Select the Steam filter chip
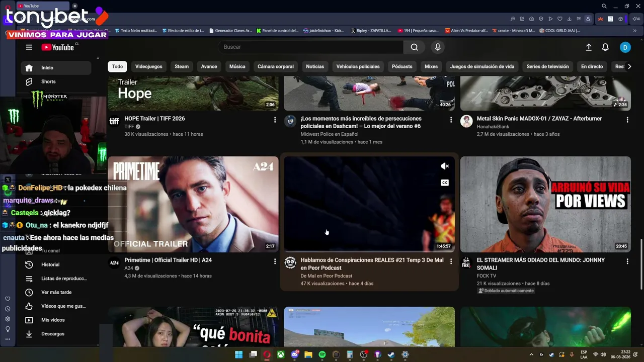 click(182, 66)
